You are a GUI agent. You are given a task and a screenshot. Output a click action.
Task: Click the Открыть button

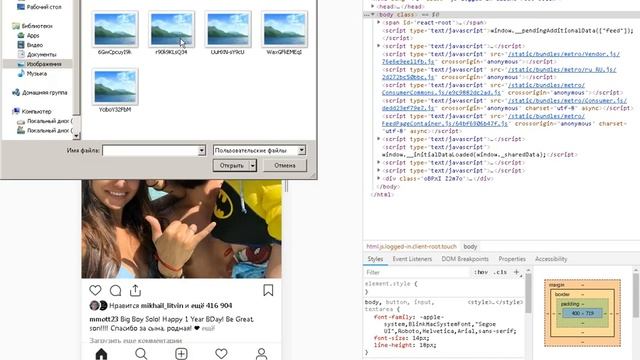click(231, 165)
